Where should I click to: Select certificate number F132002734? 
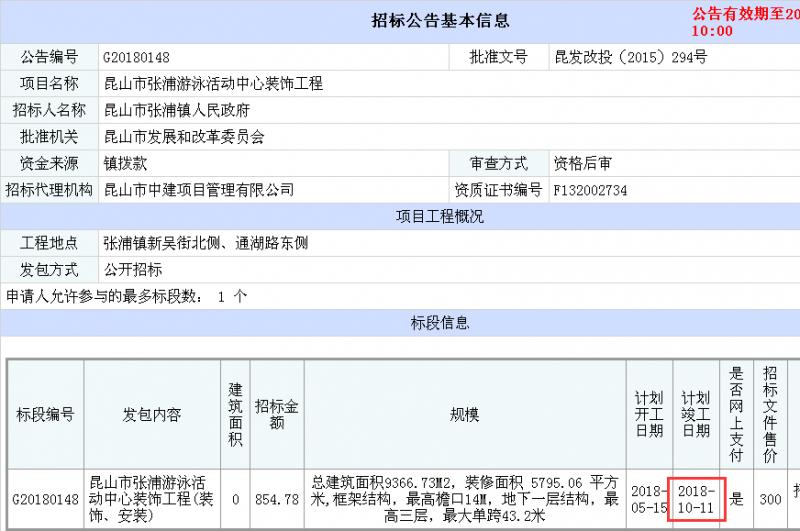590,190
